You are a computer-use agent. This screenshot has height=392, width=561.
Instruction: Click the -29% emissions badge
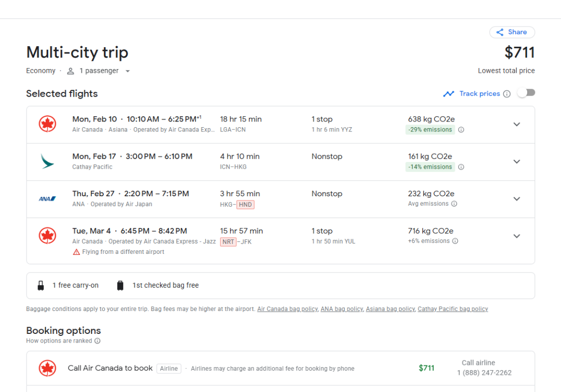[x=430, y=129]
